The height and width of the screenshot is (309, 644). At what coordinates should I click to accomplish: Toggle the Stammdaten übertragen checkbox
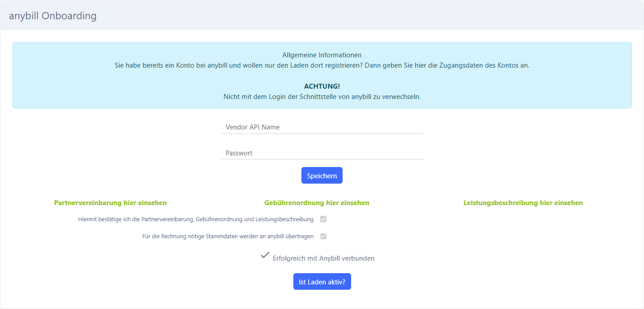(323, 236)
